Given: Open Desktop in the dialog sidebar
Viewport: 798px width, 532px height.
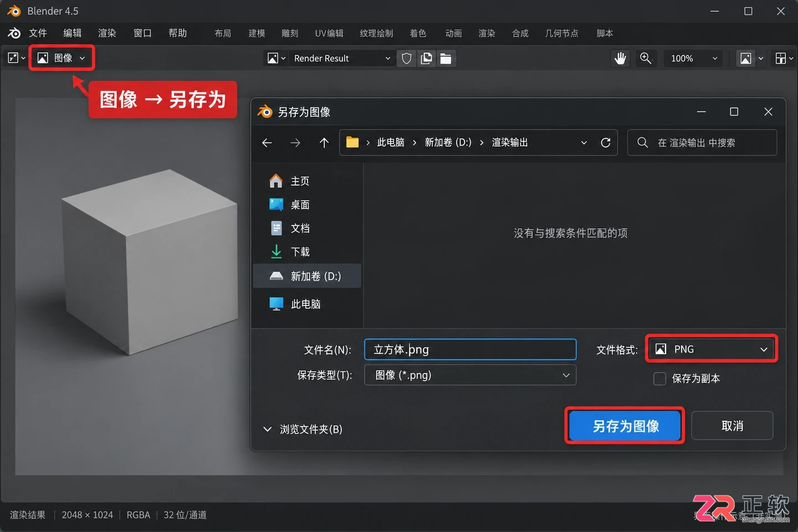Looking at the screenshot, I should (x=289, y=205).
